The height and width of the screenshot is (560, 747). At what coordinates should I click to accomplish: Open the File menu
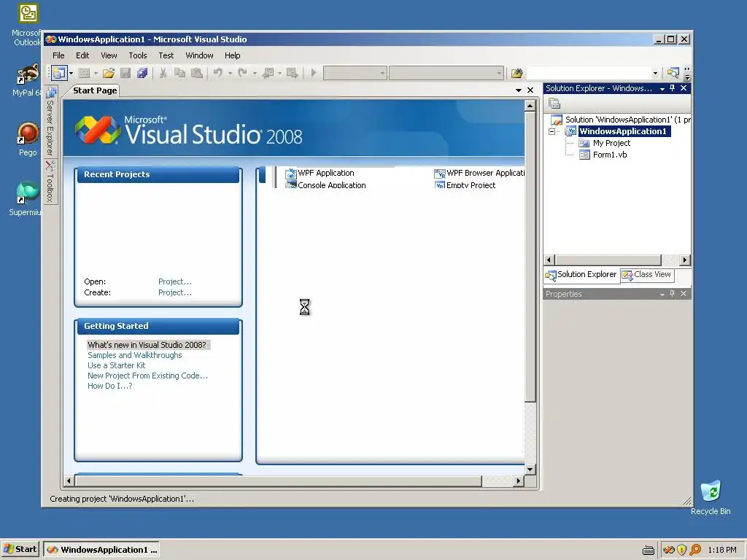[x=58, y=55]
